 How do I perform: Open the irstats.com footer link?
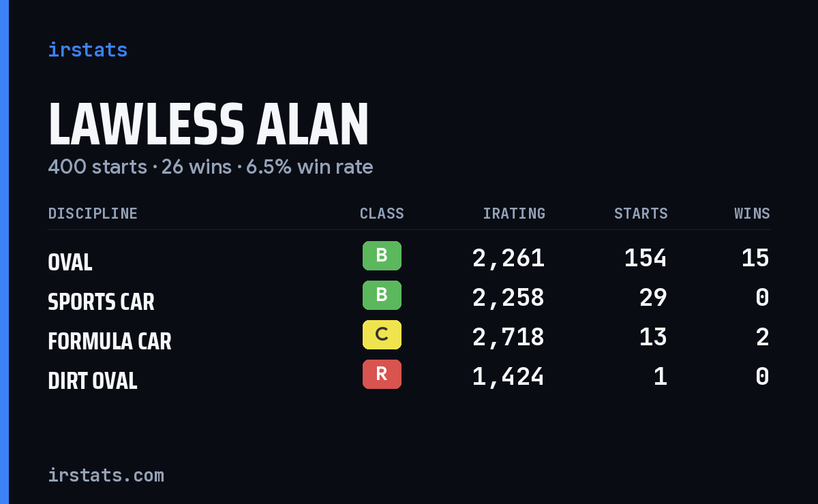106,475
